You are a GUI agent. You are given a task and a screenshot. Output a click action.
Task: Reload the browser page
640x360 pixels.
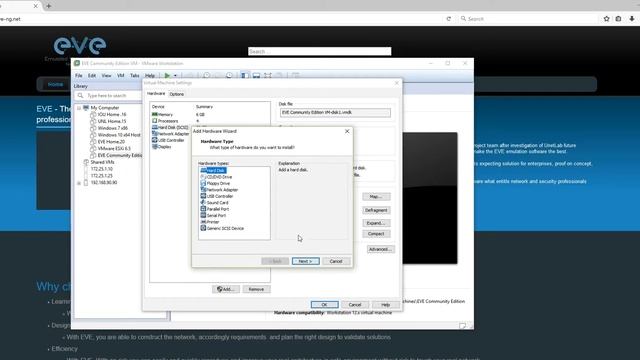tap(449, 19)
